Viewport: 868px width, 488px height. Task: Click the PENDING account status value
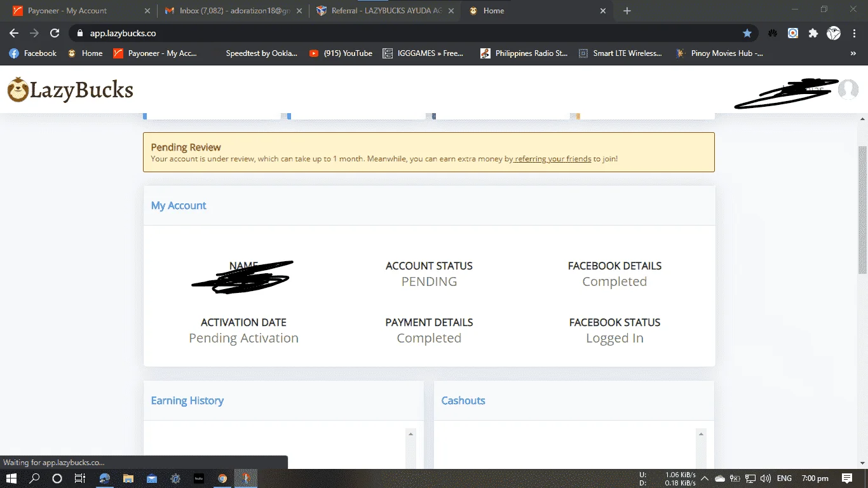click(x=429, y=281)
